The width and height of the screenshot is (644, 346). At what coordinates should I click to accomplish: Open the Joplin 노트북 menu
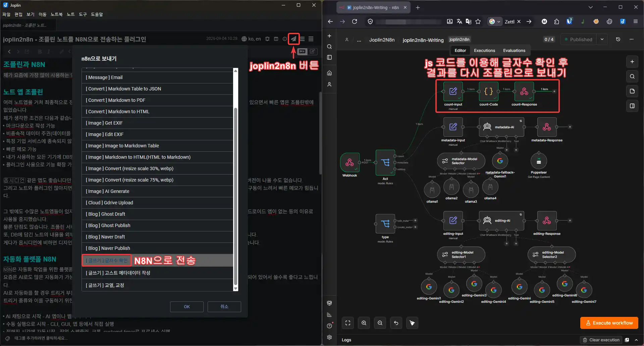click(x=57, y=14)
